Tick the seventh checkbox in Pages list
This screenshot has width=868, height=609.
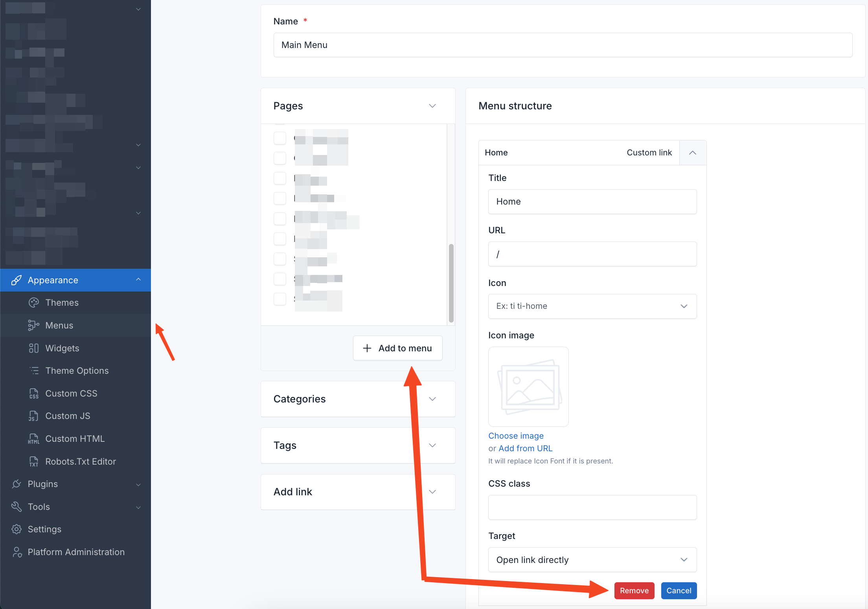coord(280,258)
